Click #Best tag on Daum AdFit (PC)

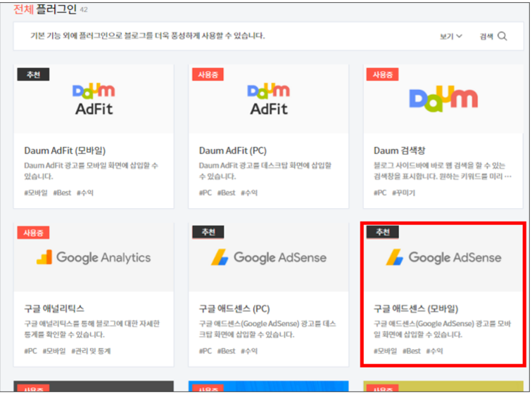pyautogui.click(x=227, y=193)
